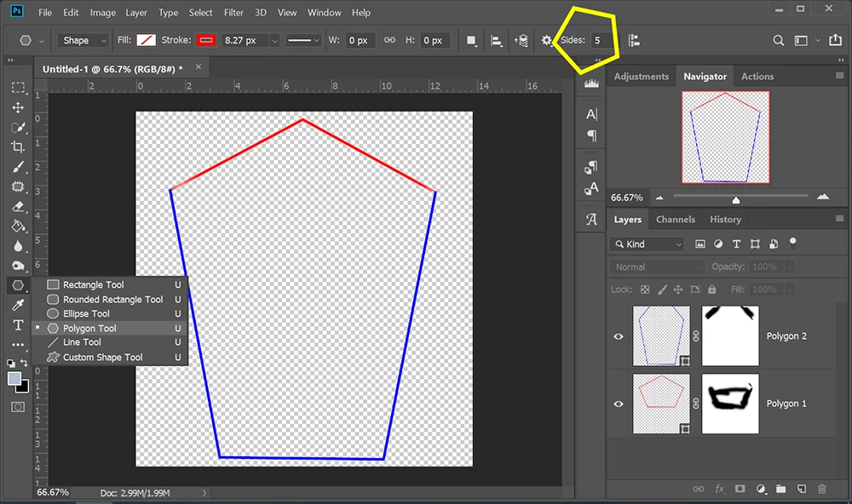Open path operations button
Image resolution: width=852 pixels, height=504 pixels.
[472, 41]
